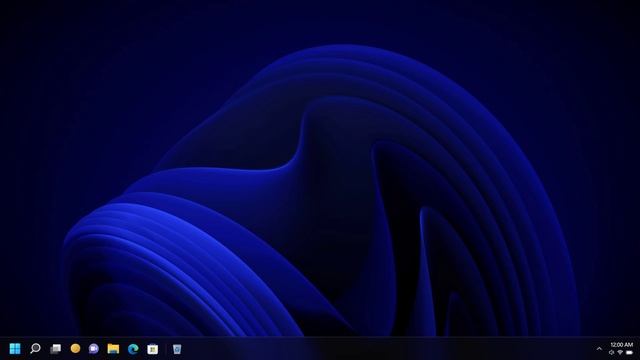Open the Wi-Fi network icon
640x360 pixels.
[620, 353]
